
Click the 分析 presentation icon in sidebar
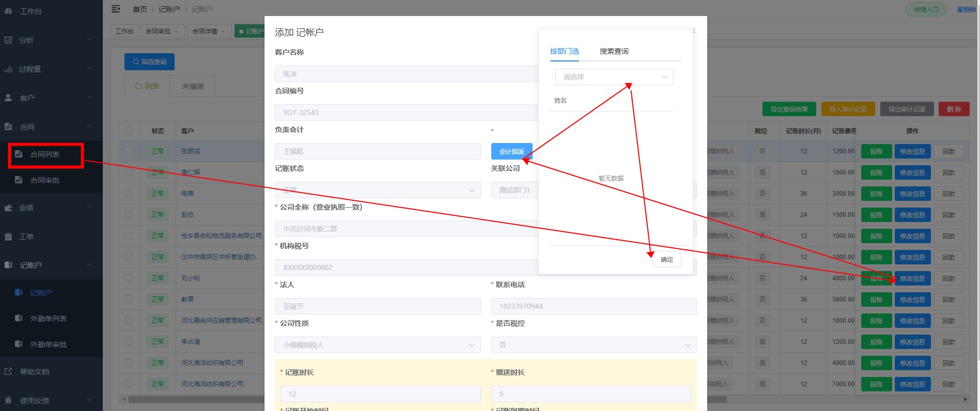click(x=8, y=40)
